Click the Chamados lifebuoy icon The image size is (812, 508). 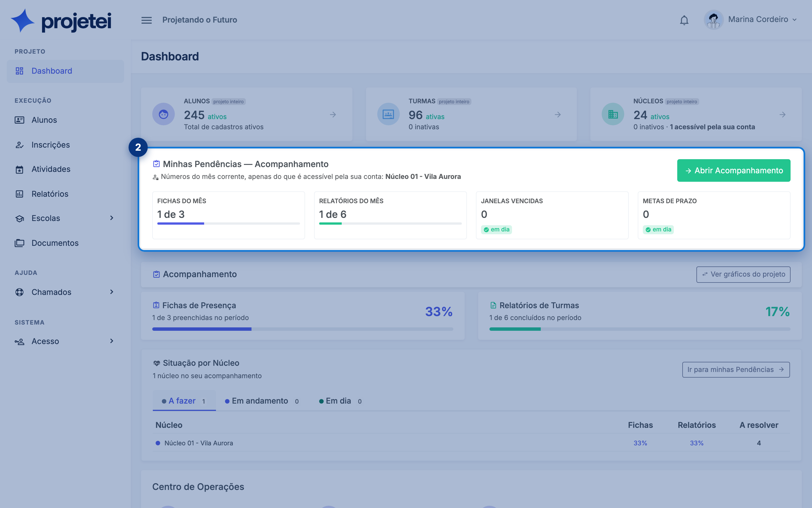[19, 292]
